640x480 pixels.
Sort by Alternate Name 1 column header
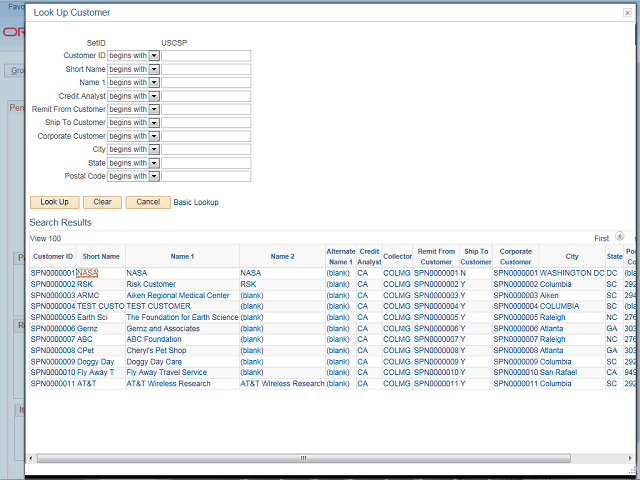(x=341, y=257)
